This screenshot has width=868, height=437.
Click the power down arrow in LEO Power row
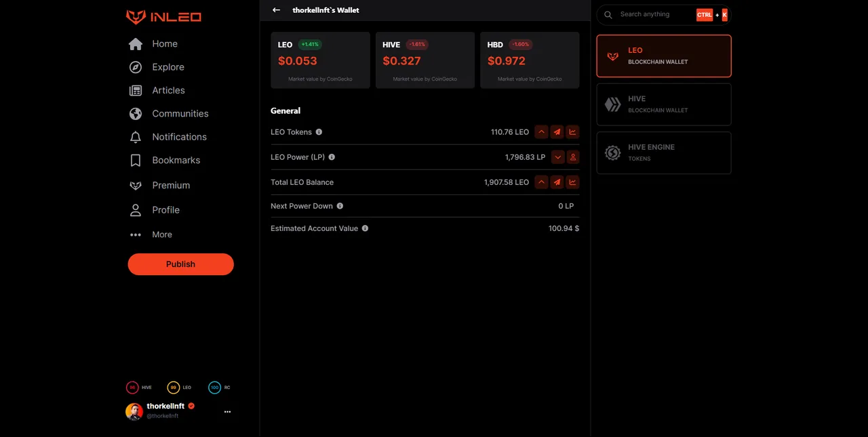coord(557,157)
